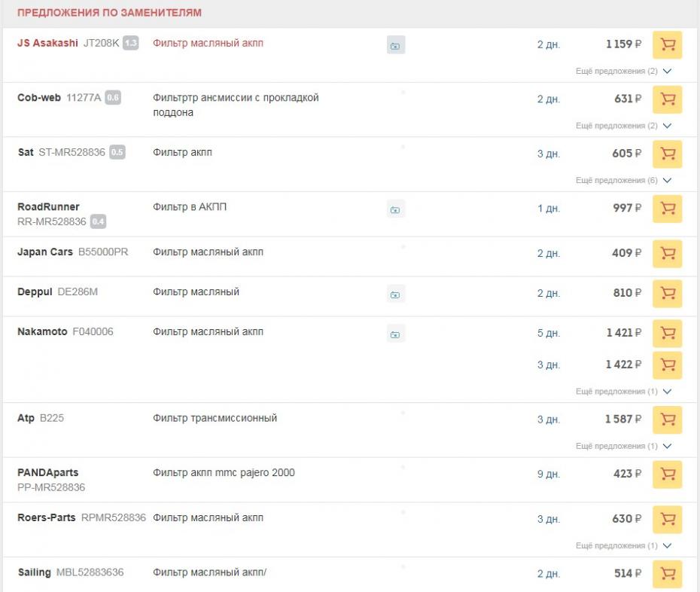This screenshot has width=700, height=592.
Task: Open Фильтр масляный акпп red description link
Action: click(208, 44)
